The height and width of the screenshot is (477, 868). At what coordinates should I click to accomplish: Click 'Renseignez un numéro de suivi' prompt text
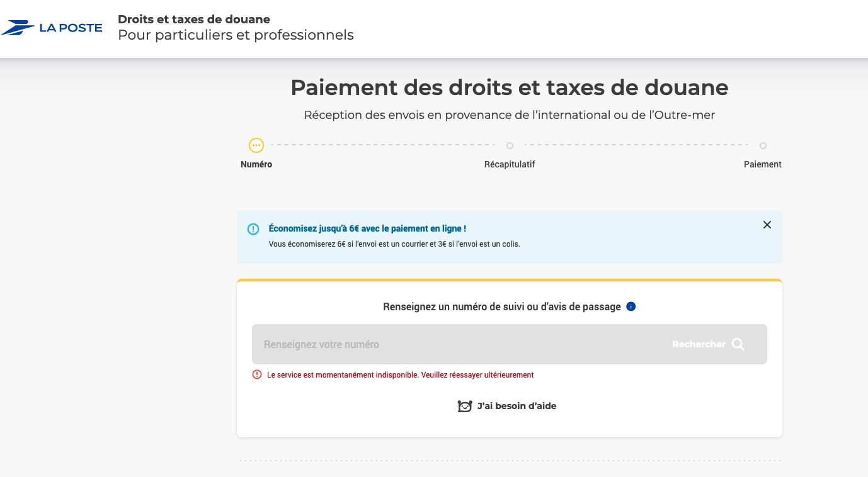[502, 306]
